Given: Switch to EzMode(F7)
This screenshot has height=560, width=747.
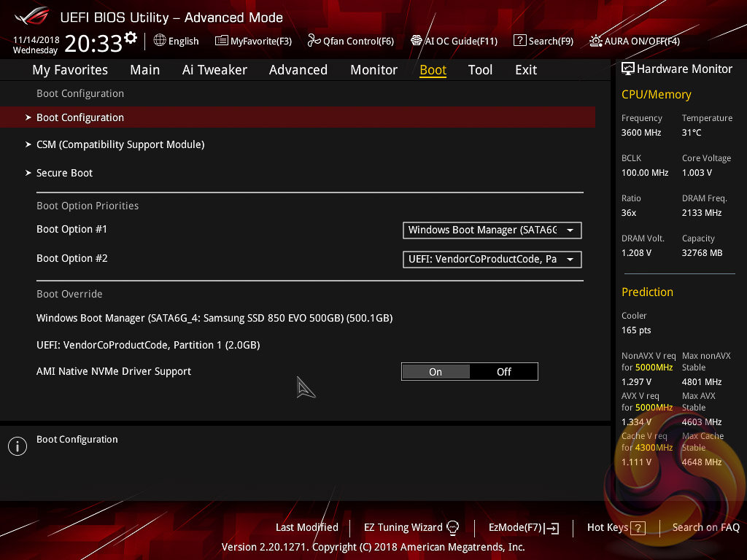Looking at the screenshot, I should click(x=523, y=527).
